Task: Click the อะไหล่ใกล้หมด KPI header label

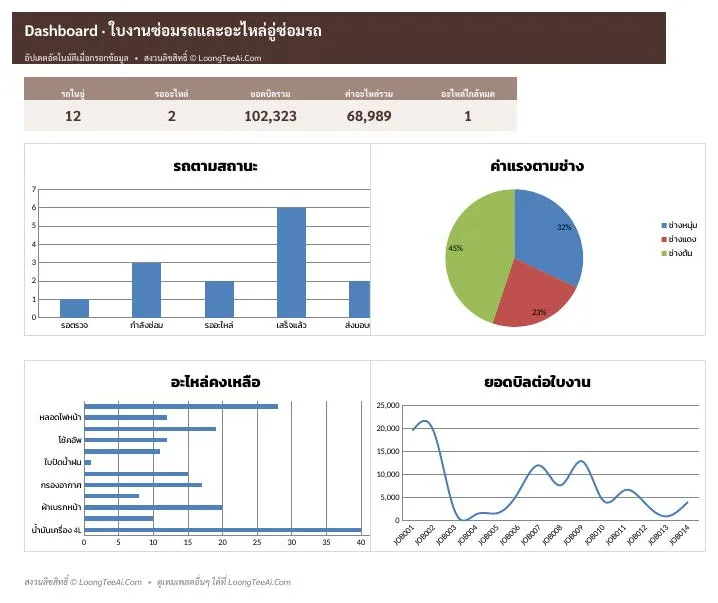Action: click(x=468, y=93)
